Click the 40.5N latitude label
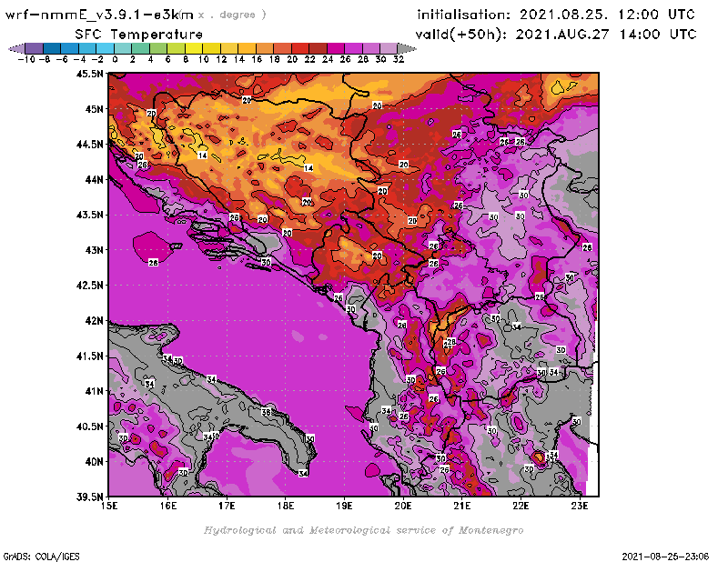Viewport: 728px width, 562px height. tap(89, 427)
